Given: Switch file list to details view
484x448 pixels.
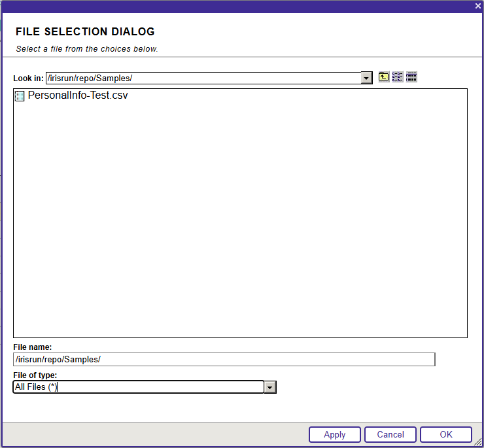Looking at the screenshot, I should (x=411, y=77).
